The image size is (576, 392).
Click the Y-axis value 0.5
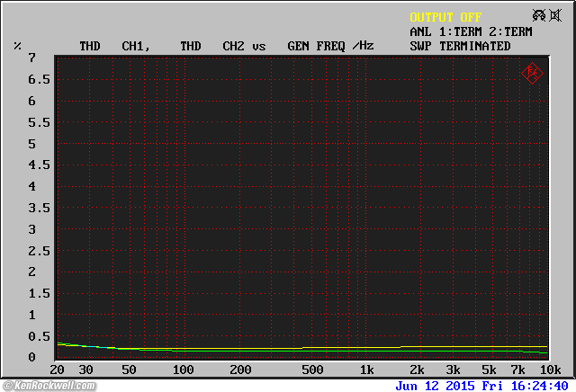[x=39, y=336]
